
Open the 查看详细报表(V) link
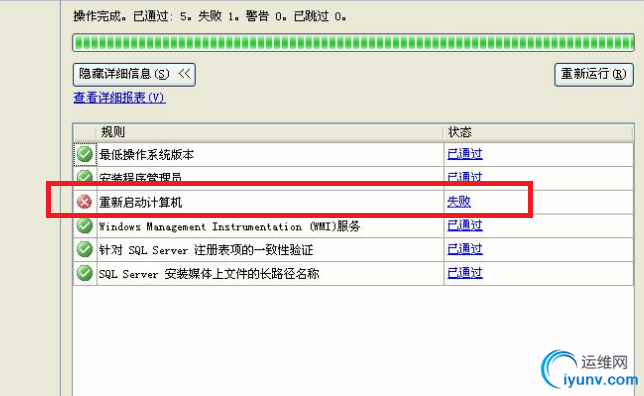pyautogui.click(x=120, y=98)
